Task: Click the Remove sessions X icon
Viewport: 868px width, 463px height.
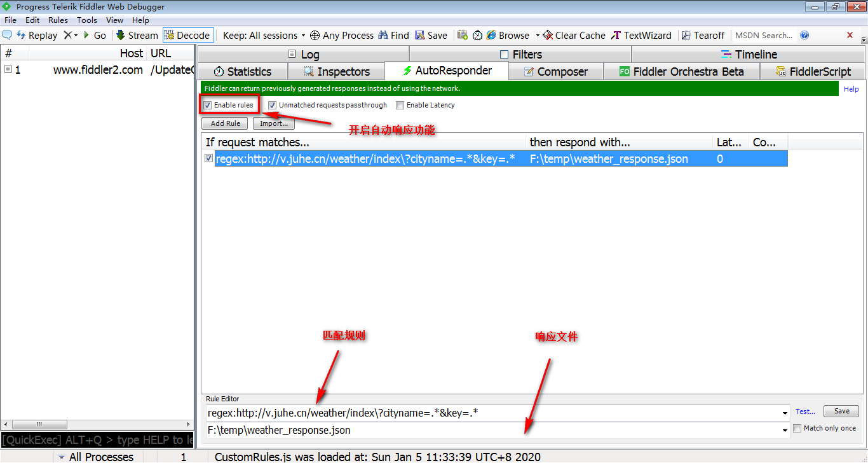Action: coord(67,35)
